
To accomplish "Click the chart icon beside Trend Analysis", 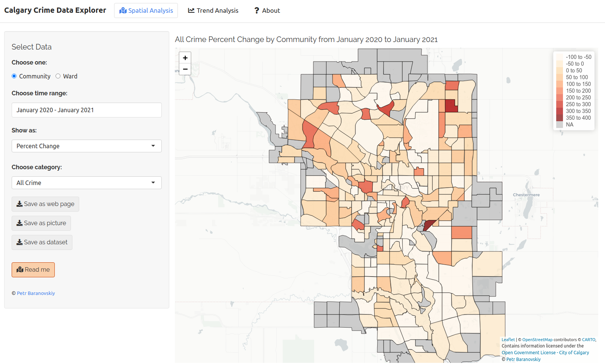I will click(x=191, y=11).
